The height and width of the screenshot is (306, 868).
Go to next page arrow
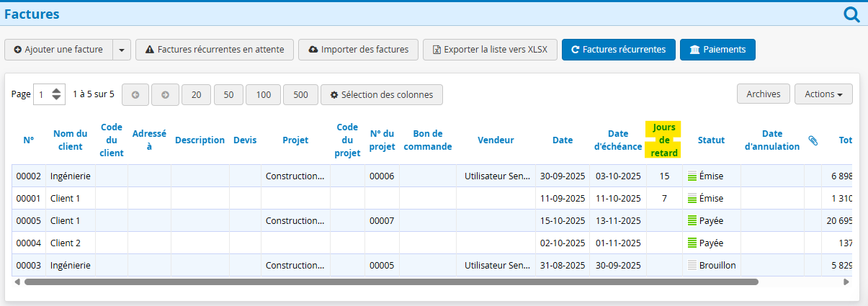pos(165,94)
